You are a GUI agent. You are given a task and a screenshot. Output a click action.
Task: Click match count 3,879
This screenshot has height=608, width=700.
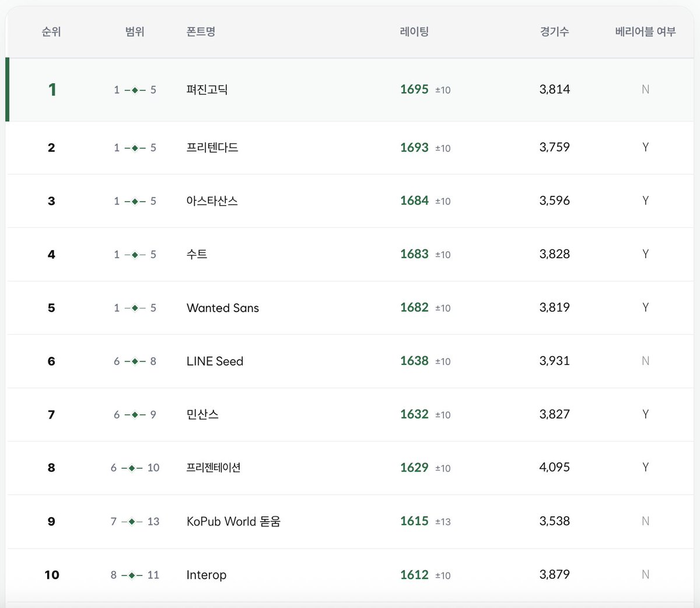point(555,575)
